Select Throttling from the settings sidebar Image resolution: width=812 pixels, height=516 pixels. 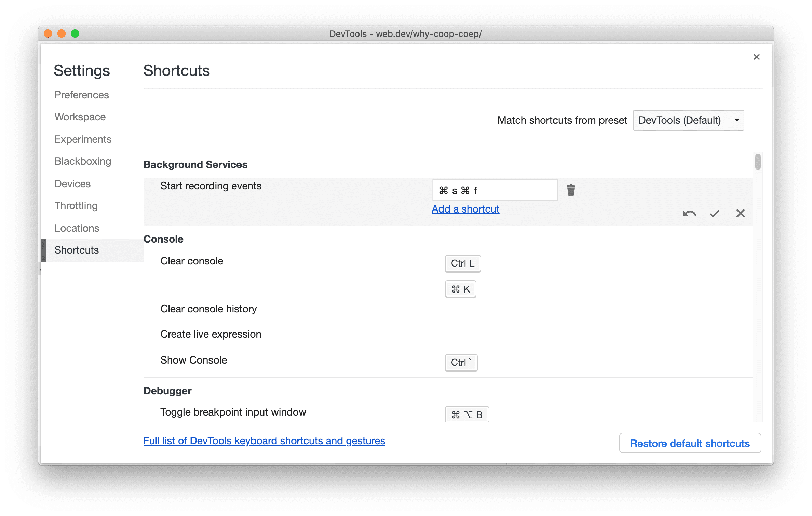pos(75,206)
